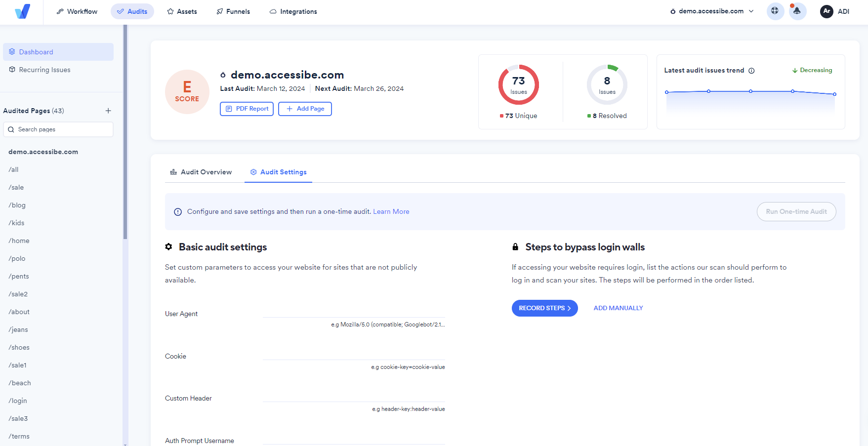Click the 73 Issues donut chart

coord(519,84)
